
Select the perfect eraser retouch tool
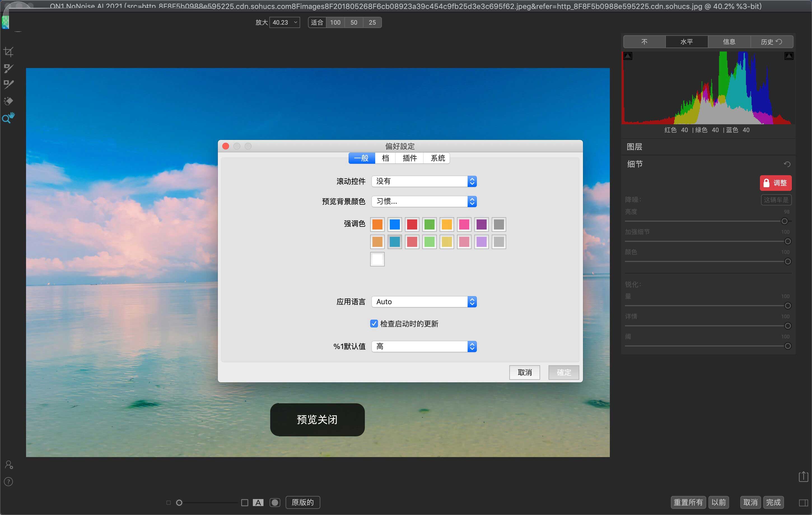(x=8, y=101)
